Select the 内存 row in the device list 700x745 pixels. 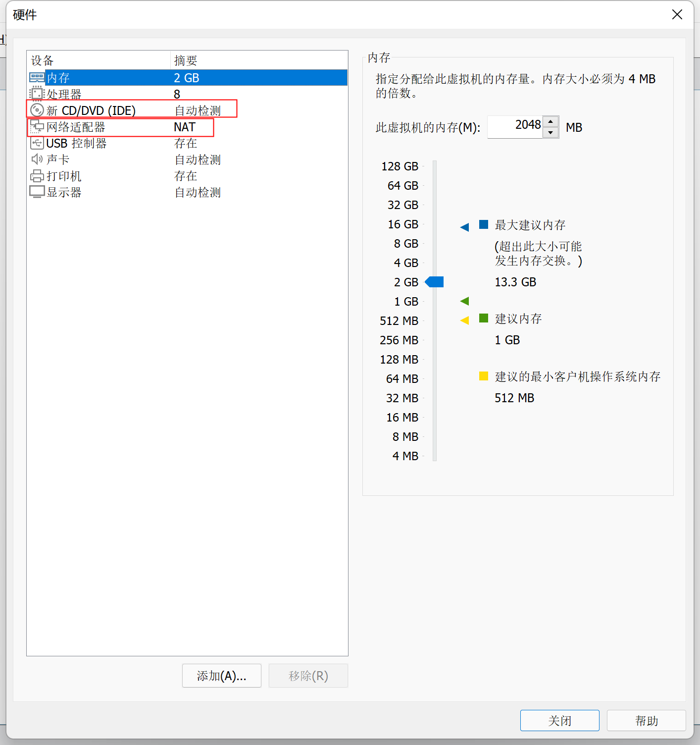click(x=187, y=78)
